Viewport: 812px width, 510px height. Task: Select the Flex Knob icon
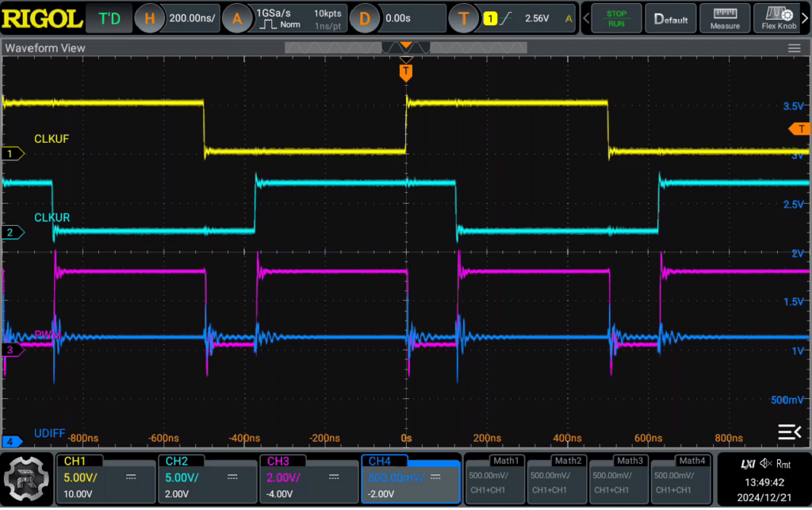(x=779, y=19)
